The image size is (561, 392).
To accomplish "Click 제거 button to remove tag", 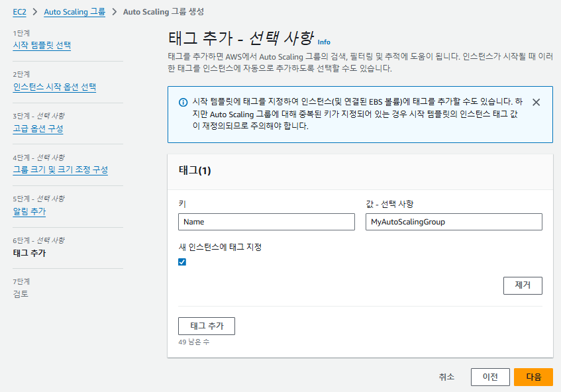I will point(523,285).
